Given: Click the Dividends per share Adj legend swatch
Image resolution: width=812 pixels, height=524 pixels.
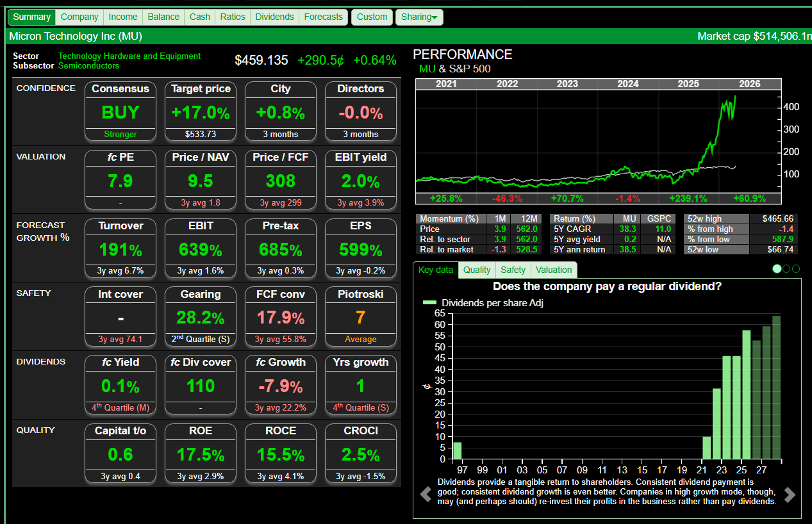Looking at the screenshot, I should click(429, 303).
